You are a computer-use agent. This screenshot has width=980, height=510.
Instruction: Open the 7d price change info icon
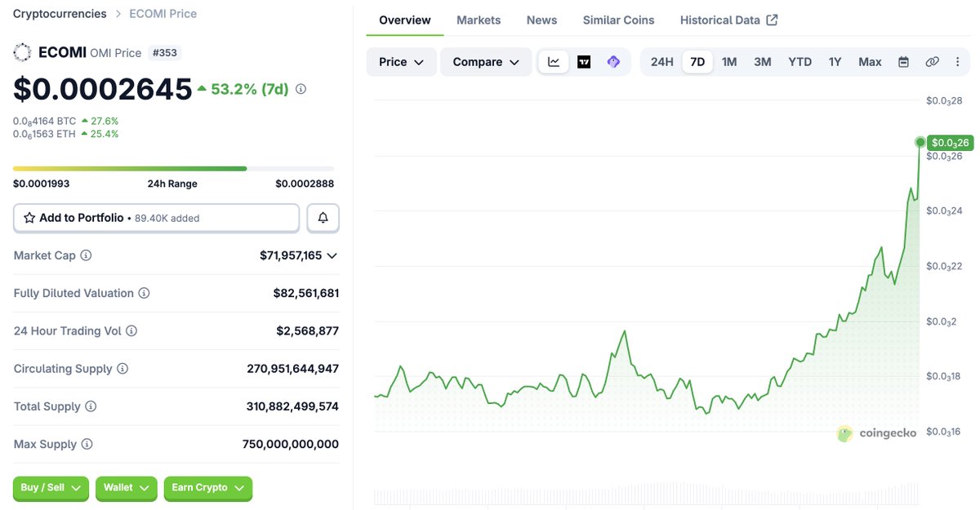pyautogui.click(x=301, y=89)
